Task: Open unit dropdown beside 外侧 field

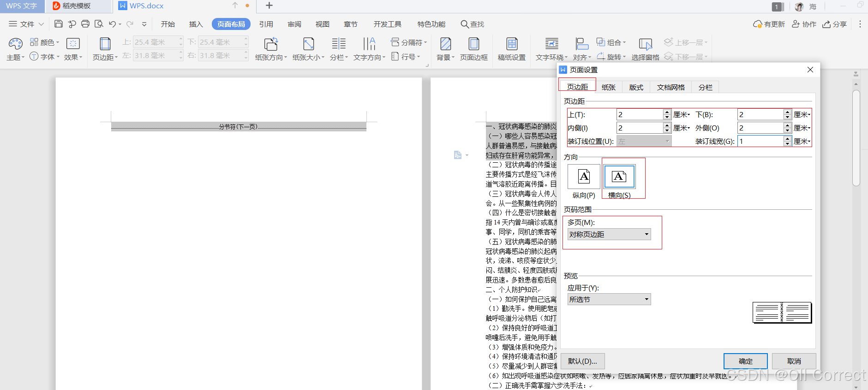Action: click(x=802, y=128)
